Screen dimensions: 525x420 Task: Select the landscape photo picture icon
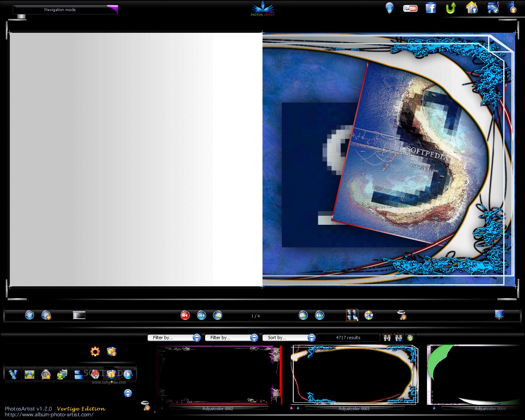(30, 374)
